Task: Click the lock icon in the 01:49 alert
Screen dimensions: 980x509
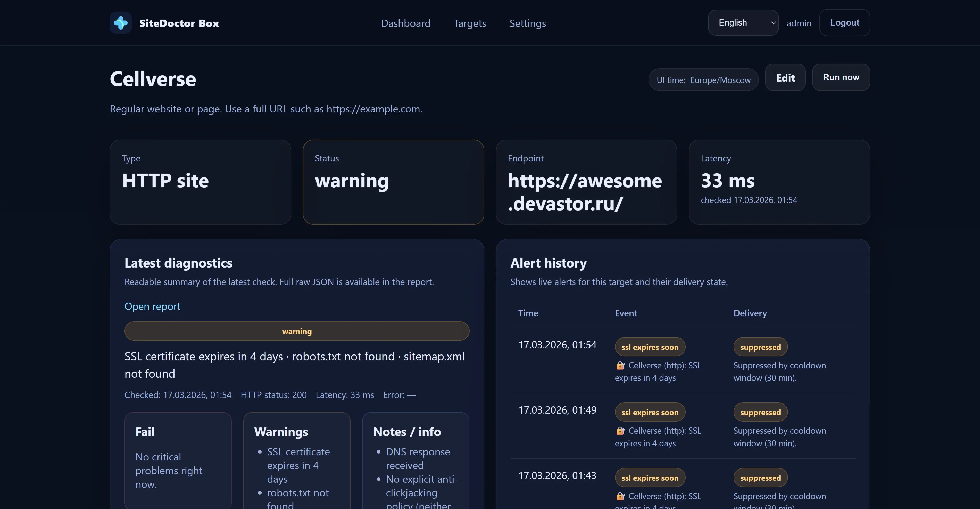Action: (x=620, y=431)
